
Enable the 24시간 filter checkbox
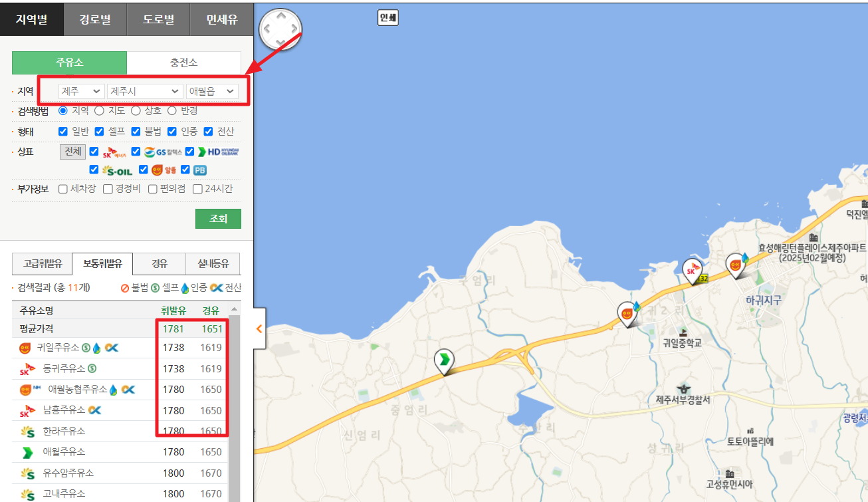coord(197,189)
